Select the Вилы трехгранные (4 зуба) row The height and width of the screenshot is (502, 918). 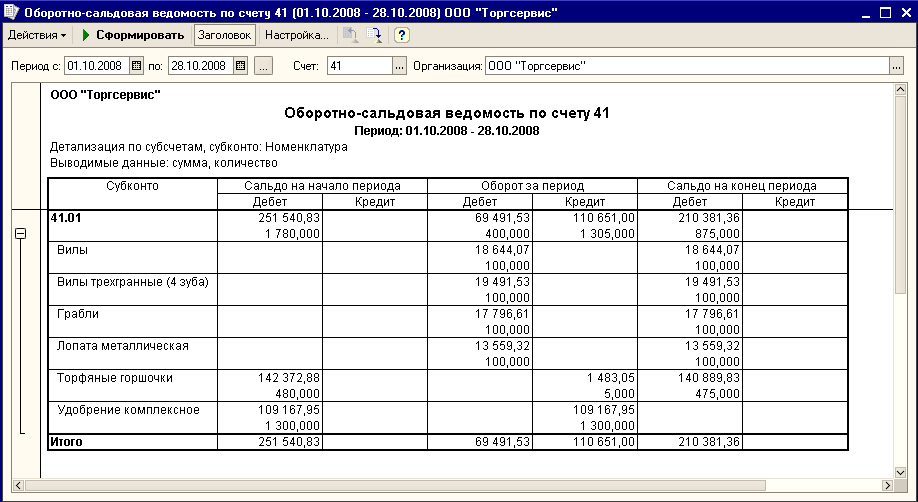pos(133,282)
